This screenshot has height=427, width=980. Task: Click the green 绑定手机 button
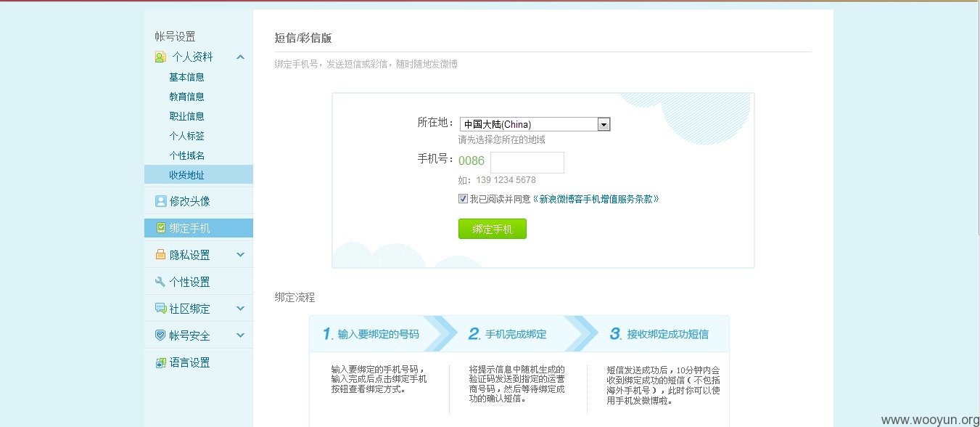point(493,229)
